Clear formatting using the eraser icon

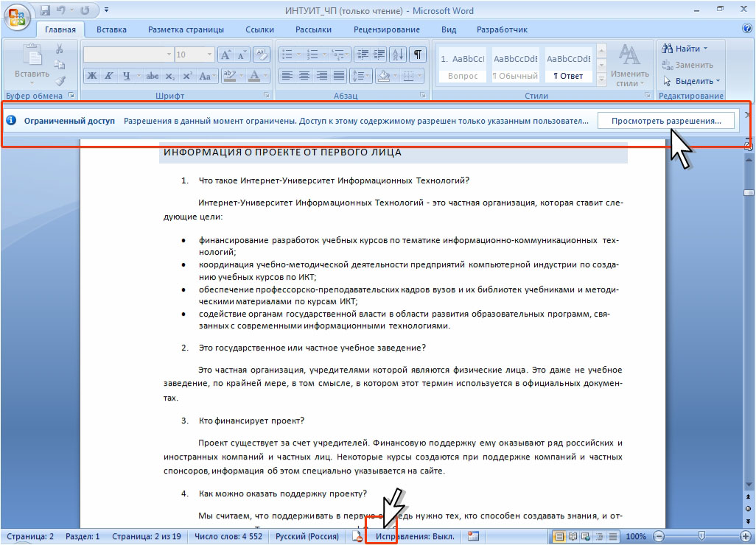tap(262, 54)
